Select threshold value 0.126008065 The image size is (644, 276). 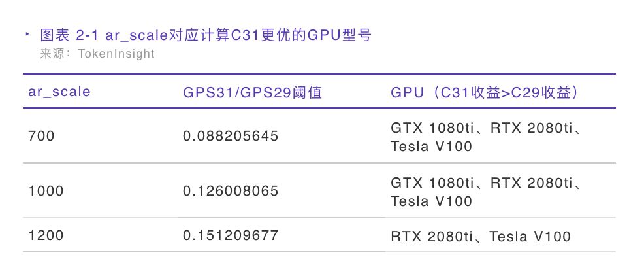coord(231,191)
